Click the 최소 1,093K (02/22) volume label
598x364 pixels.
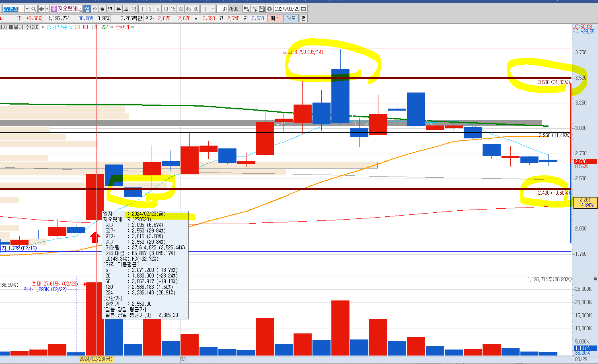click(x=45, y=289)
